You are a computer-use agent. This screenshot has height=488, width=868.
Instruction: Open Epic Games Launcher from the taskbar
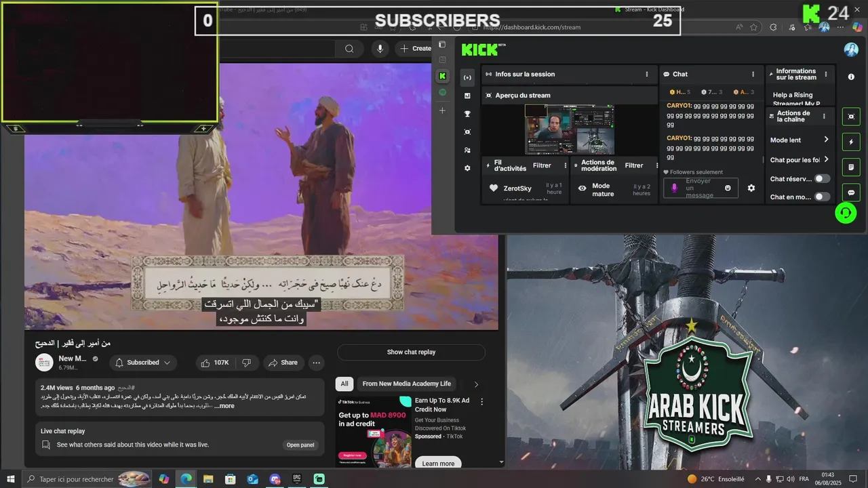[x=297, y=479]
